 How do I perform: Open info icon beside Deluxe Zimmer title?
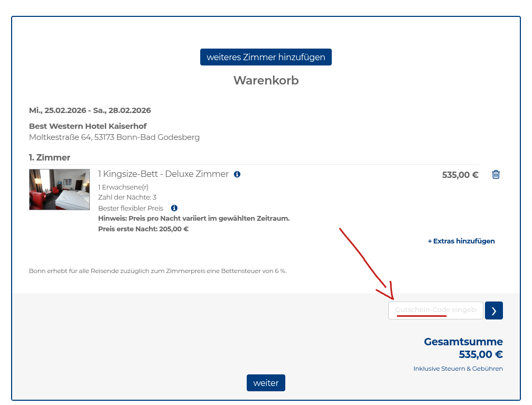[237, 174]
